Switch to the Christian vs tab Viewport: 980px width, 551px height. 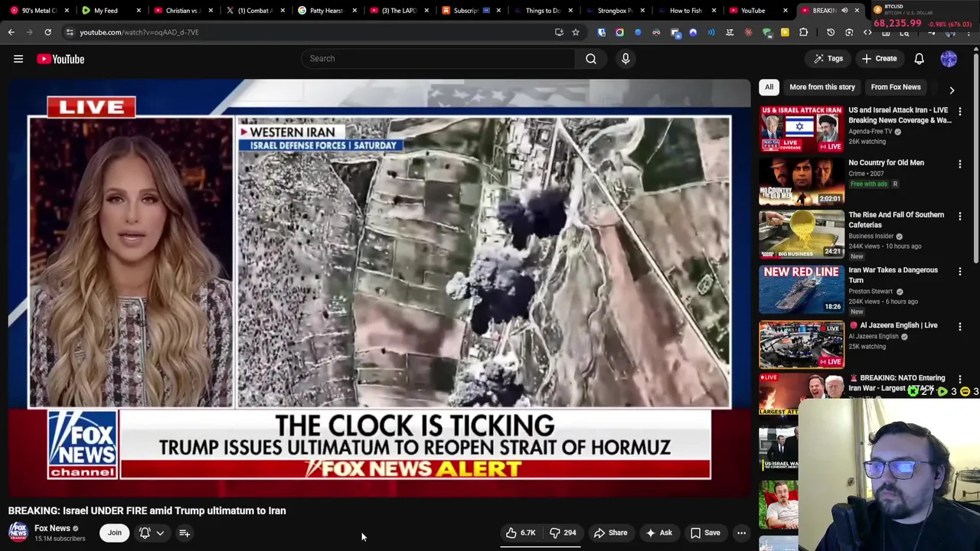182,11
